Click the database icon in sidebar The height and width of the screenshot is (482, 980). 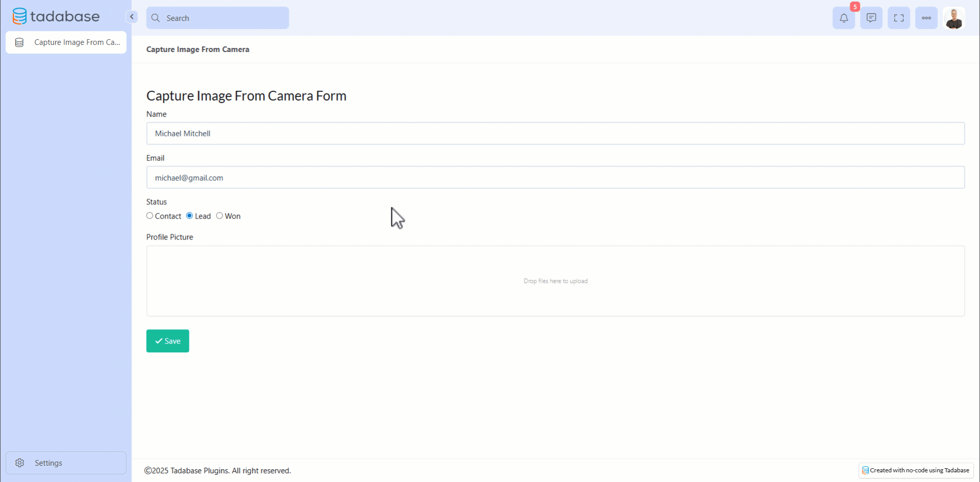click(x=19, y=42)
